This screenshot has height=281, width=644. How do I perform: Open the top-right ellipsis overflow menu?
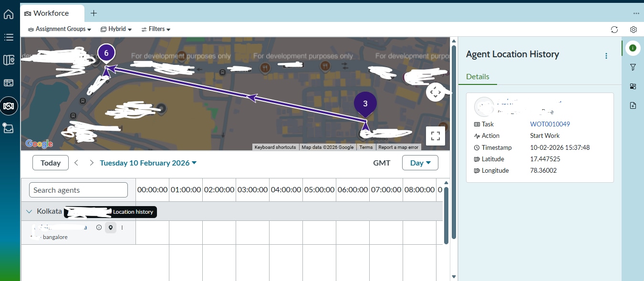pyautogui.click(x=636, y=13)
